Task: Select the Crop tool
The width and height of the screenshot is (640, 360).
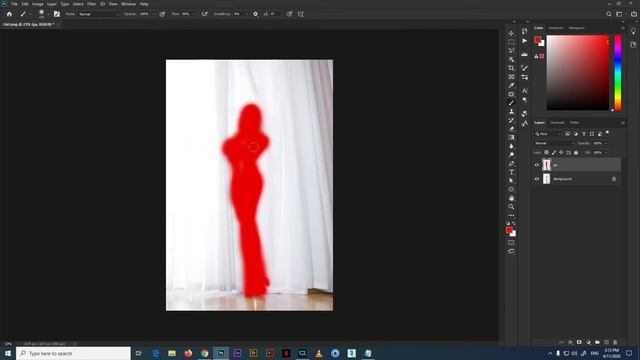Action: coord(511,68)
